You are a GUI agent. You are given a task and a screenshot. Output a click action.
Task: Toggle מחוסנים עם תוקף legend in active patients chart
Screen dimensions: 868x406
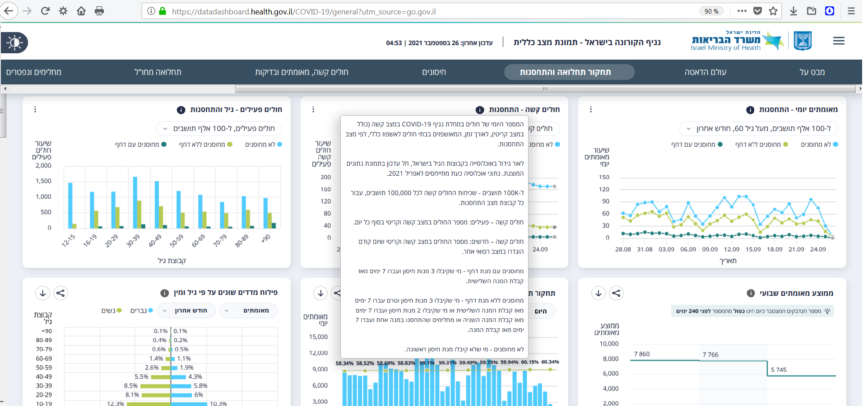point(141,145)
